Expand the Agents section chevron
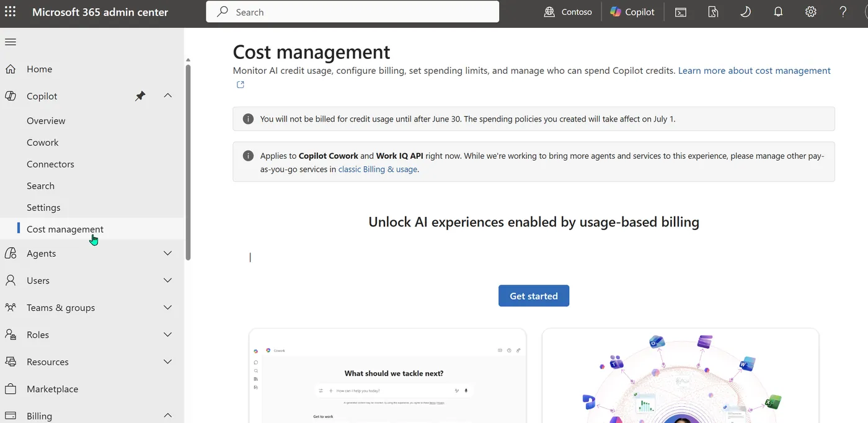This screenshot has height=423, width=868. (167, 253)
